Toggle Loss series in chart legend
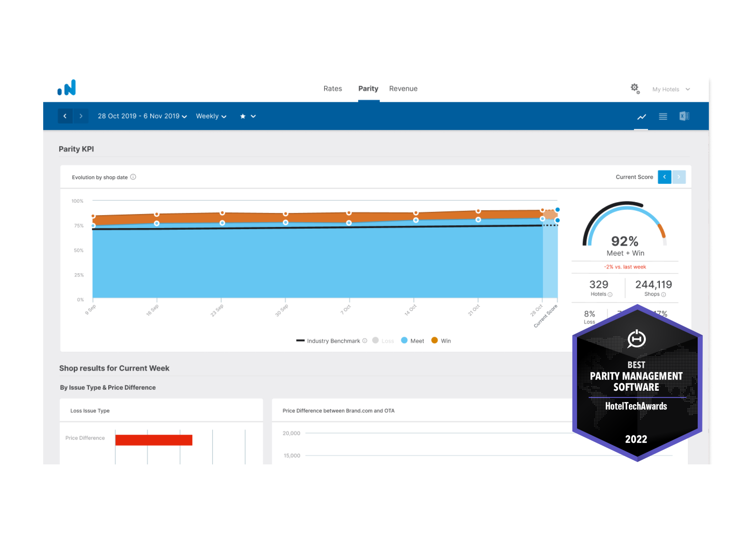The width and height of the screenshot is (756, 540). click(383, 341)
